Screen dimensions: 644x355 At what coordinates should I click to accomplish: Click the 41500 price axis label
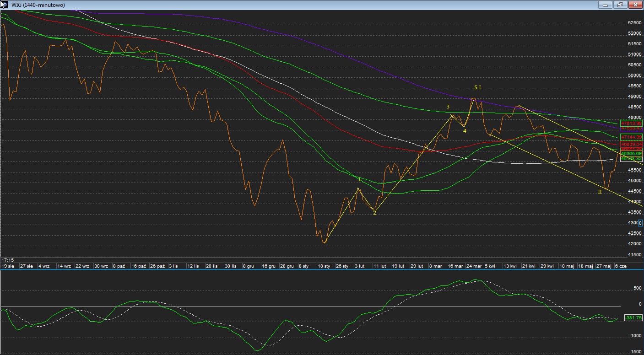coord(634,254)
